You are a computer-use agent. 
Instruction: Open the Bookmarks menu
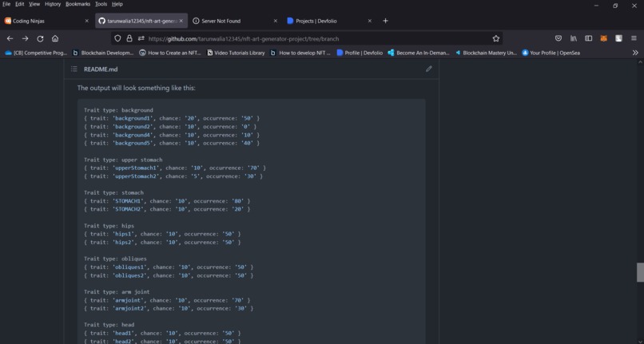coord(78,4)
